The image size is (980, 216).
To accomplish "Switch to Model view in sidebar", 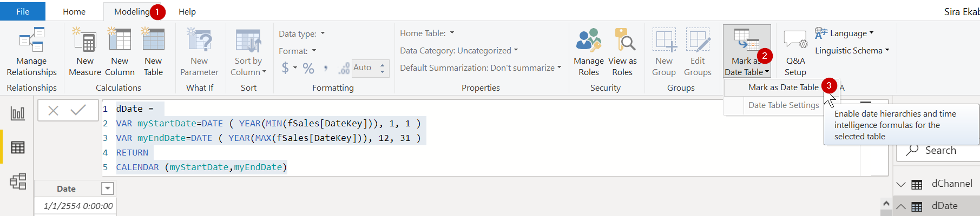I will coord(18,181).
